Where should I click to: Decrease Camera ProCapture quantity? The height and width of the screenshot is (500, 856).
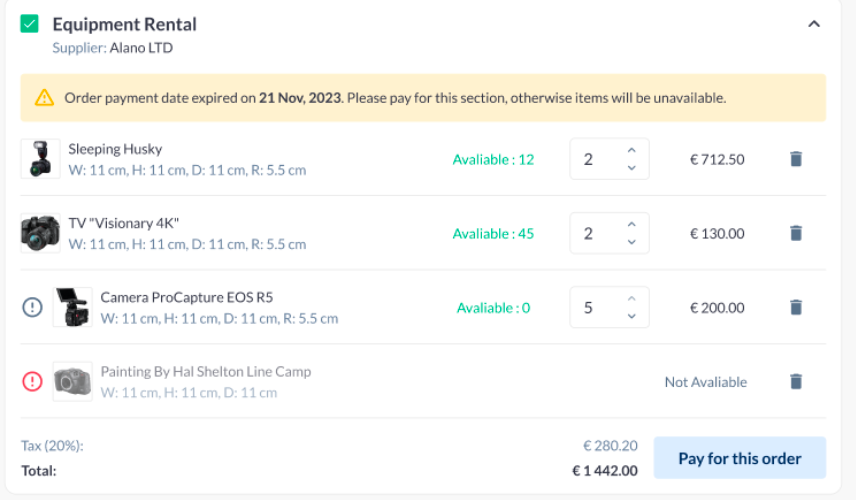pyautogui.click(x=631, y=316)
